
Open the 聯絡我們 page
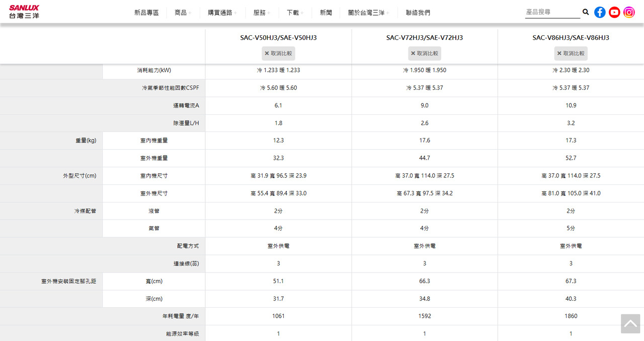(418, 13)
